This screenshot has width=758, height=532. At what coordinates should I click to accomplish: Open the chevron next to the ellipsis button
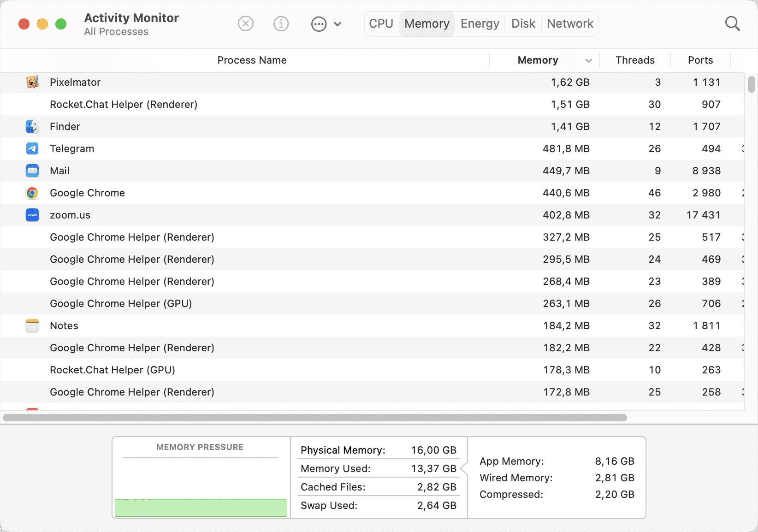pyautogui.click(x=338, y=24)
